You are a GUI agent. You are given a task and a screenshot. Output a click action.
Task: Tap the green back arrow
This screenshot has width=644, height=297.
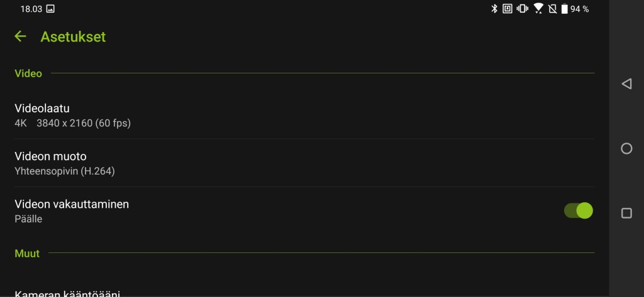point(20,36)
